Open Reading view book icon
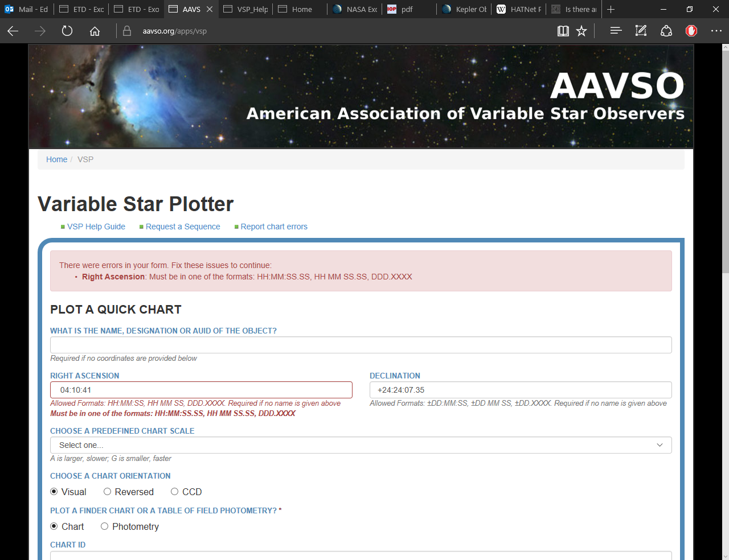Image resolution: width=729 pixels, height=560 pixels. 563,31
